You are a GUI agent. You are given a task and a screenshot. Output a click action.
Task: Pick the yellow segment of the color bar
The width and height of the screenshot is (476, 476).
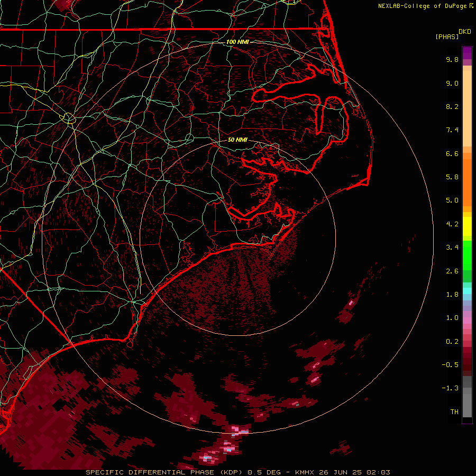click(467, 226)
